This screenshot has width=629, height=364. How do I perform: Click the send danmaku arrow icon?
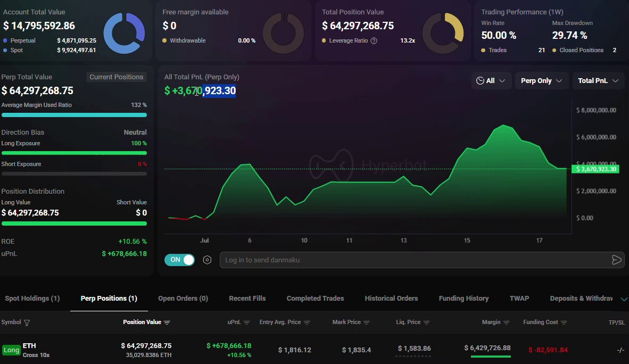tap(617, 260)
